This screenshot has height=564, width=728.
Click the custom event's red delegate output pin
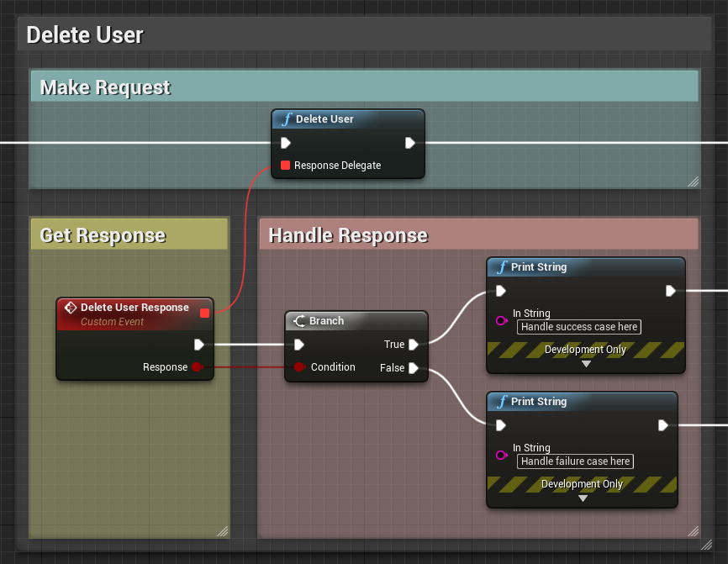pos(204,313)
